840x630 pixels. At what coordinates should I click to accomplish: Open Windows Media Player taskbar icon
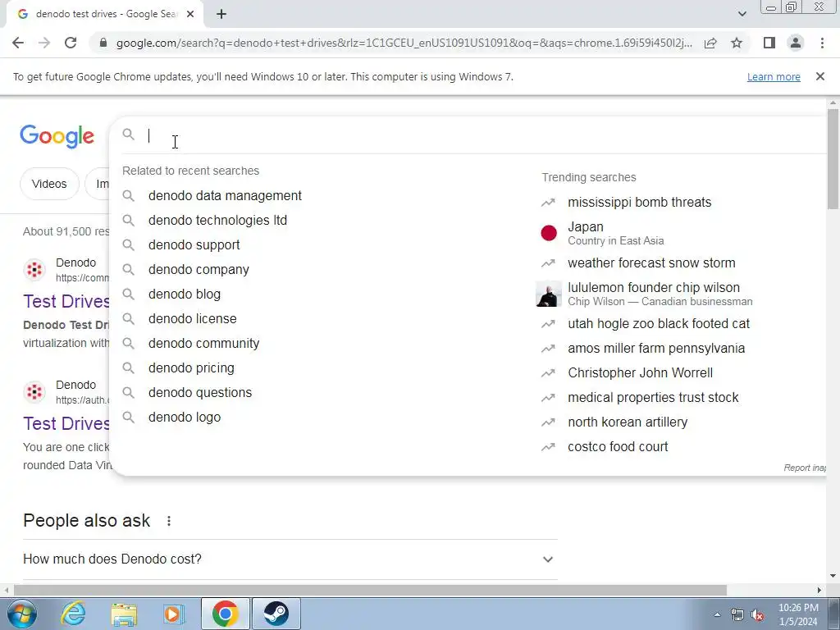(x=174, y=614)
